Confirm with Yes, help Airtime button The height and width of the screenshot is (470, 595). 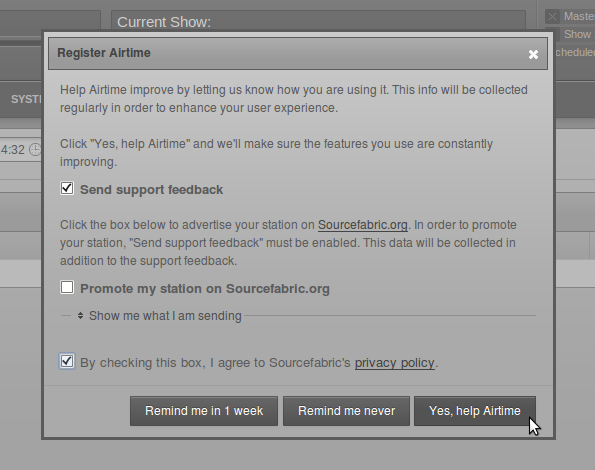(x=475, y=411)
